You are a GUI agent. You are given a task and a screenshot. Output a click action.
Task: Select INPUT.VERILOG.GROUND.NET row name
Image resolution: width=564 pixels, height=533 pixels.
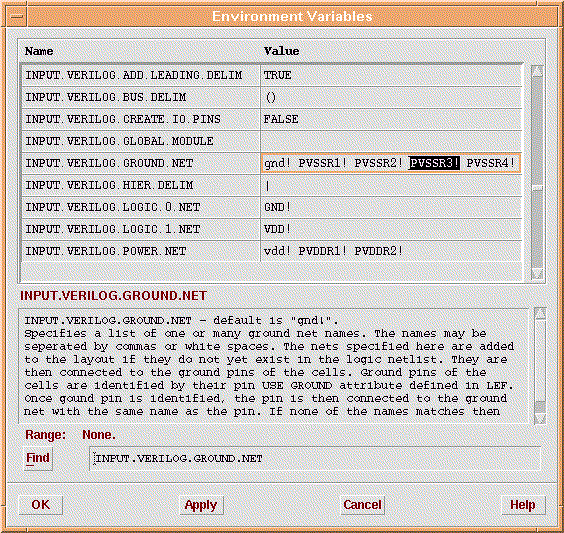coord(109,163)
